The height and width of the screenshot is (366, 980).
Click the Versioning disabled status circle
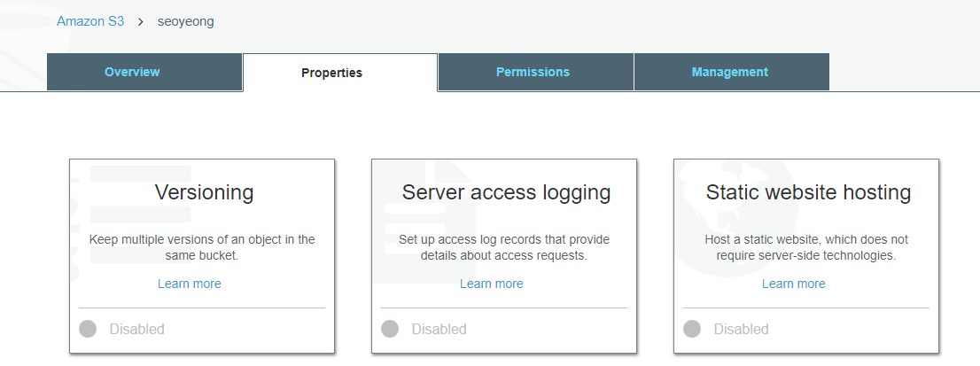pyautogui.click(x=88, y=329)
